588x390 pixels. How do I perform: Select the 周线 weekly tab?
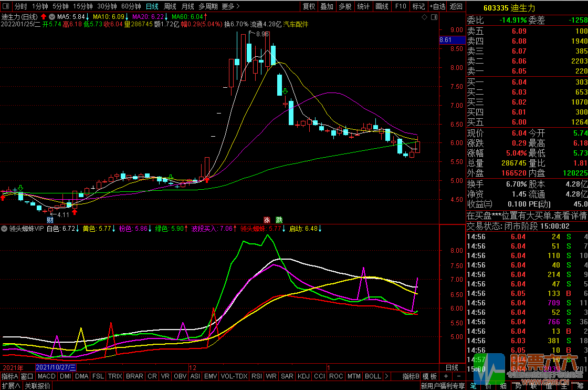(170, 6)
